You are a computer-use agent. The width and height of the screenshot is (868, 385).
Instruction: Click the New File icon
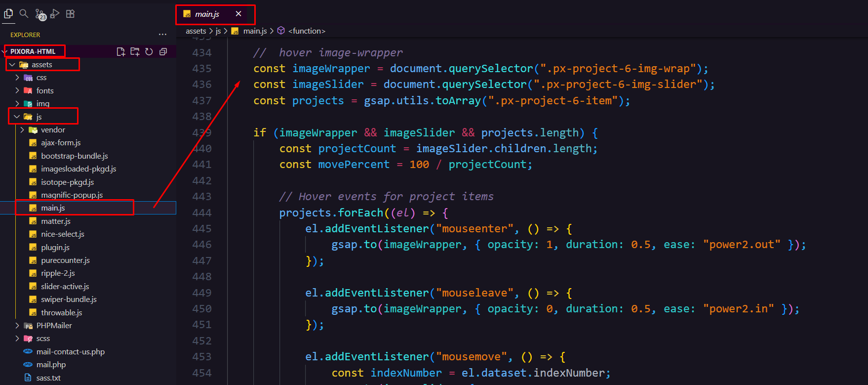tap(120, 52)
